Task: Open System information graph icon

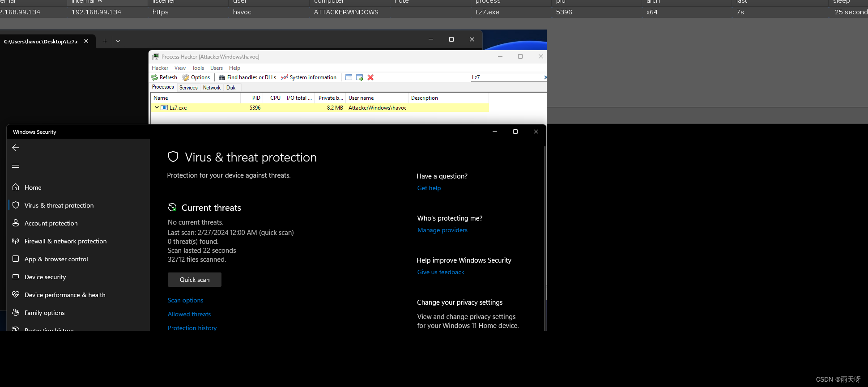Action: (285, 77)
